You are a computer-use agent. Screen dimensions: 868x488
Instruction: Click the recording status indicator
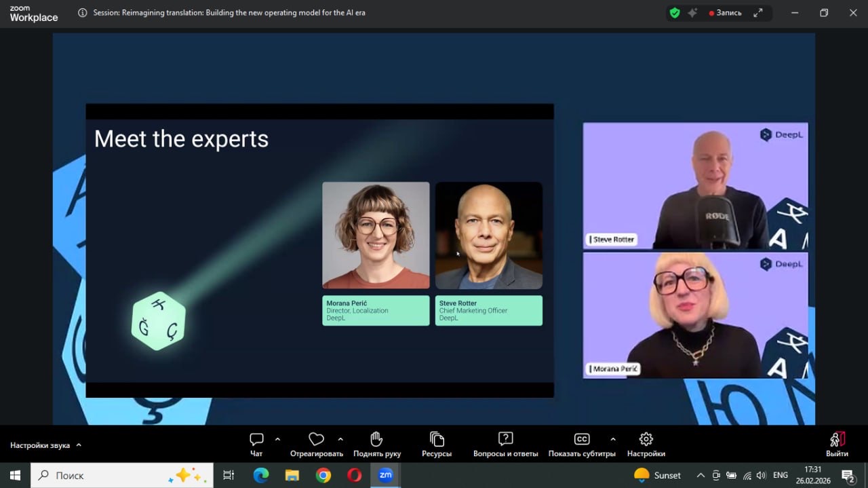[725, 13]
